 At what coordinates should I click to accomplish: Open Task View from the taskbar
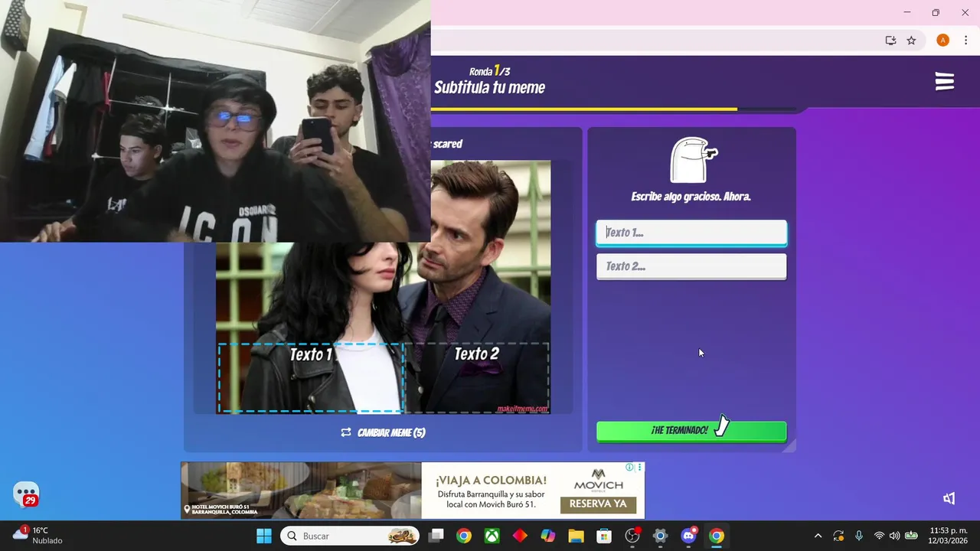point(436,536)
